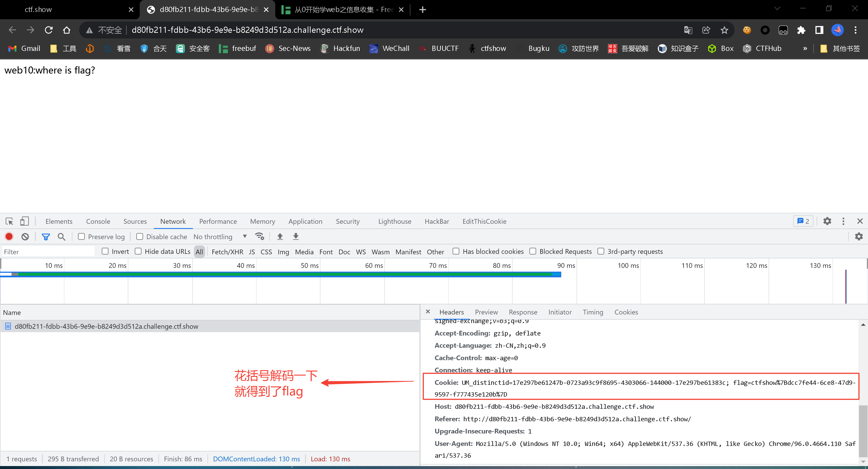
Task: Click export HAR download arrow
Action: pyautogui.click(x=295, y=237)
